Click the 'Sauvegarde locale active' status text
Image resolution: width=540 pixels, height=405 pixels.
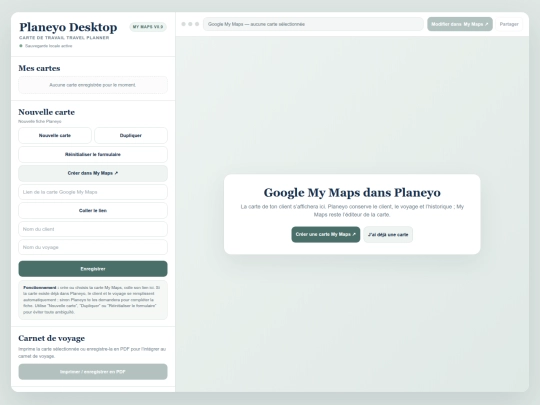(49, 46)
